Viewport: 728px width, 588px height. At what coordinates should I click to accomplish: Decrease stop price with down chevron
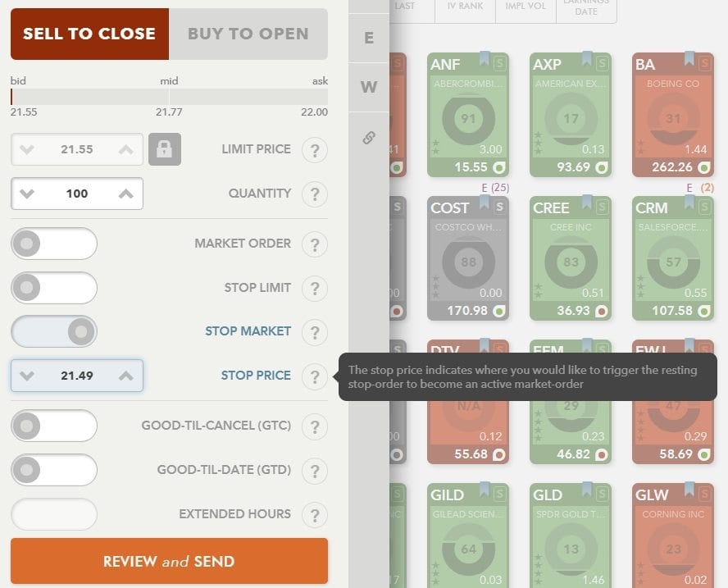point(27,376)
